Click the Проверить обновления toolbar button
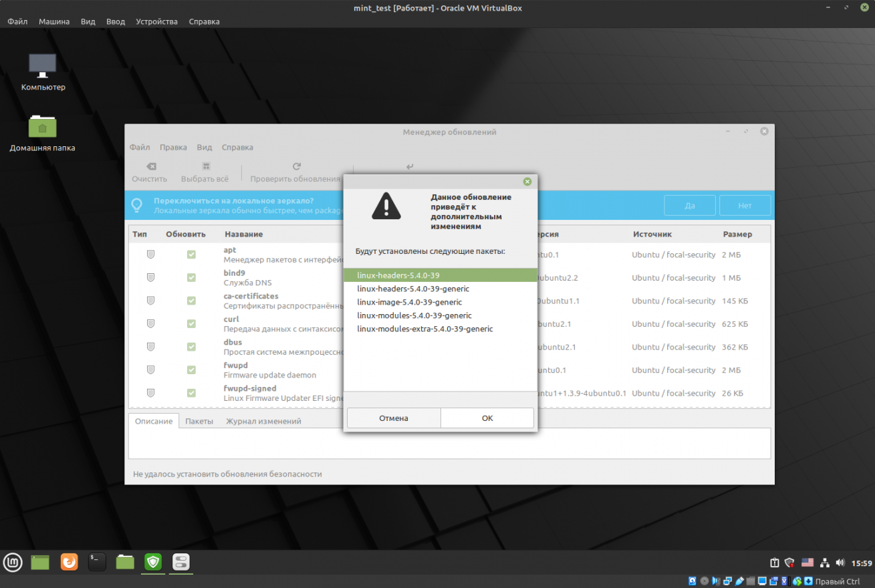 295,172
